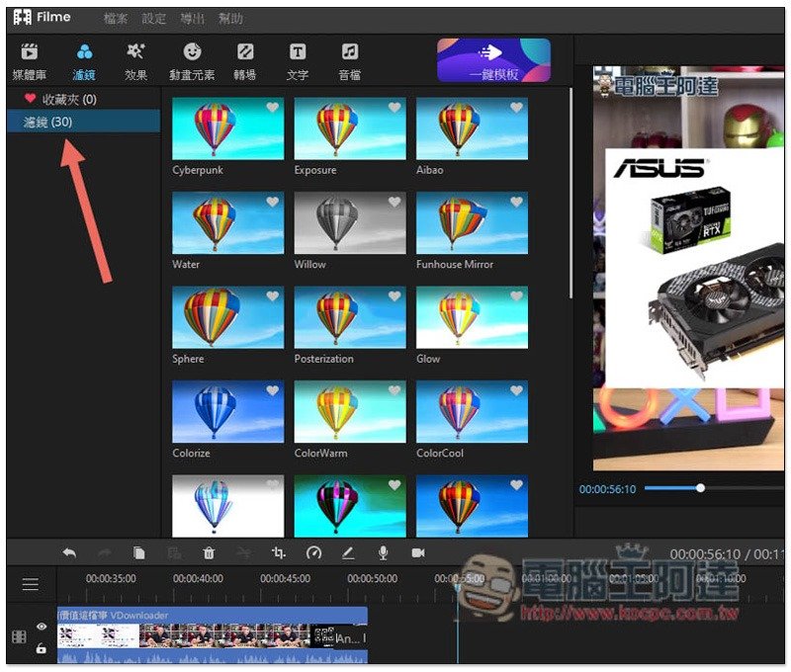This screenshot has width=791, height=672.
Task: Open the 檔案 file menu
Action: click(116, 19)
